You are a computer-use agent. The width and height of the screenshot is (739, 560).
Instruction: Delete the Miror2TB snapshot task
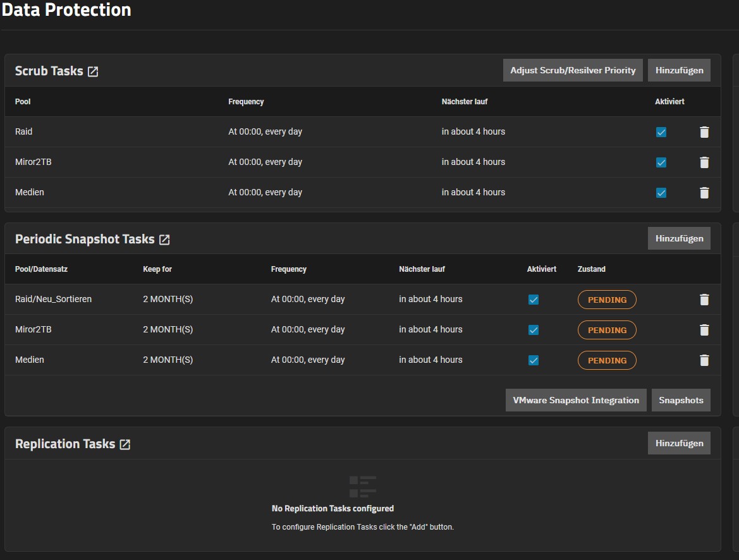click(x=704, y=330)
